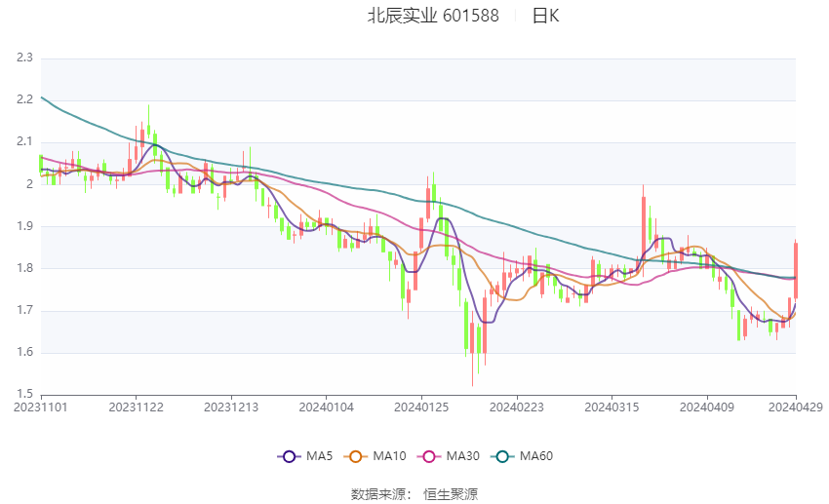Click the 20231101 date axis label
The height and width of the screenshot is (504, 829).
point(40,407)
